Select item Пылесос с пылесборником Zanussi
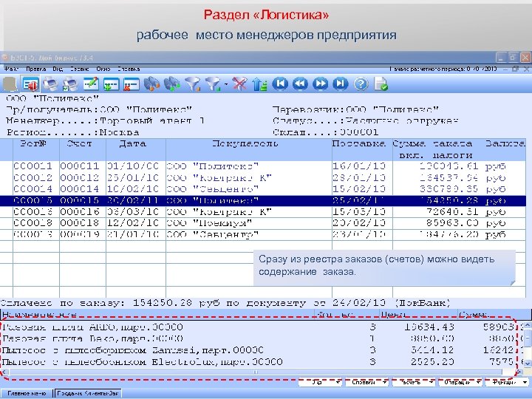Viewport: 532px width, 399px height. (133, 350)
